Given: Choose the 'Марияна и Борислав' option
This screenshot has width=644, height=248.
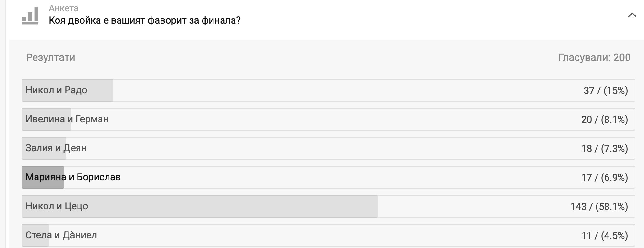Looking at the screenshot, I should coord(73,177).
